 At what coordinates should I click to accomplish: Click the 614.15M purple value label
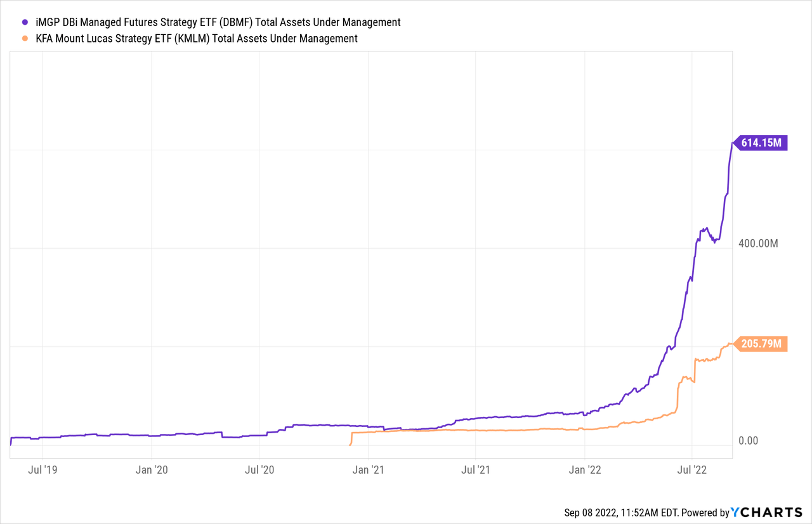(x=760, y=143)
